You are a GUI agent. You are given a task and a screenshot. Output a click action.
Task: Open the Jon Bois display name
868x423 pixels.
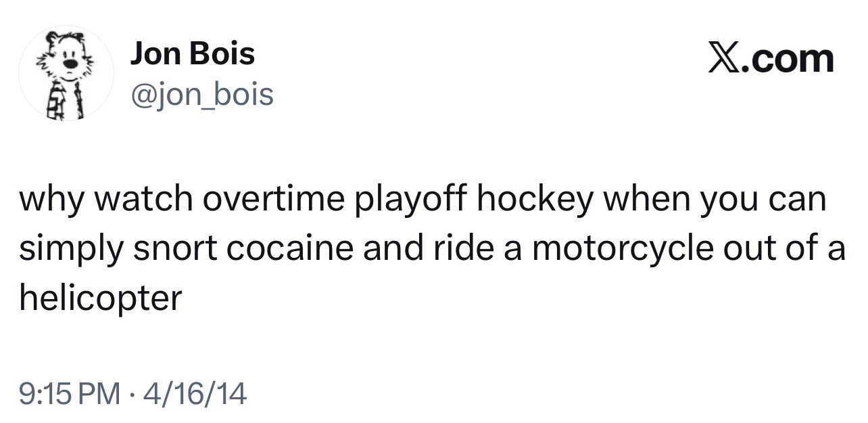193,53
